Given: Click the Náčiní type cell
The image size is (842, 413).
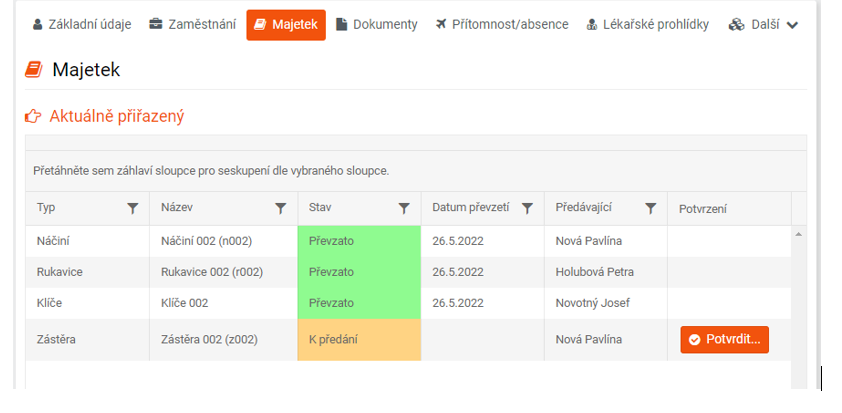Looking at the screenshot, I should pyautogui.click(x=88, y=241).
